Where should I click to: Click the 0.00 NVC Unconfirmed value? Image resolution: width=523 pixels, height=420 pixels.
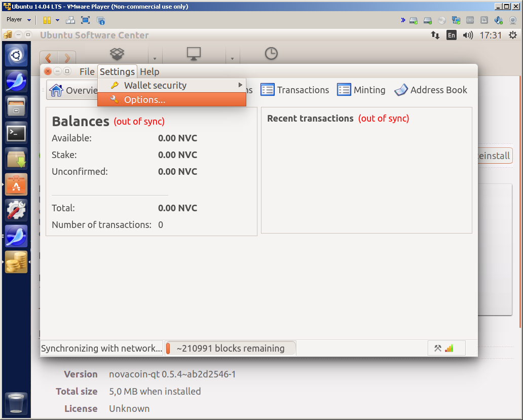tap(177, 171)
